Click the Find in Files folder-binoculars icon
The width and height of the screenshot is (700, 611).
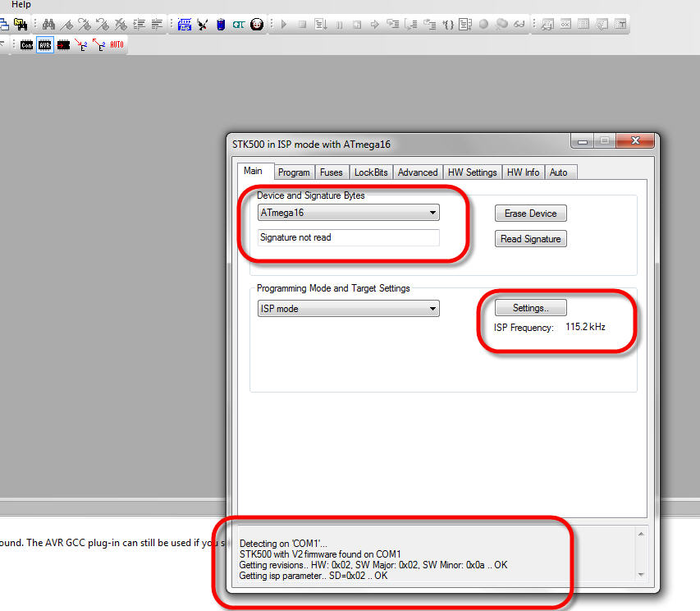21,24
